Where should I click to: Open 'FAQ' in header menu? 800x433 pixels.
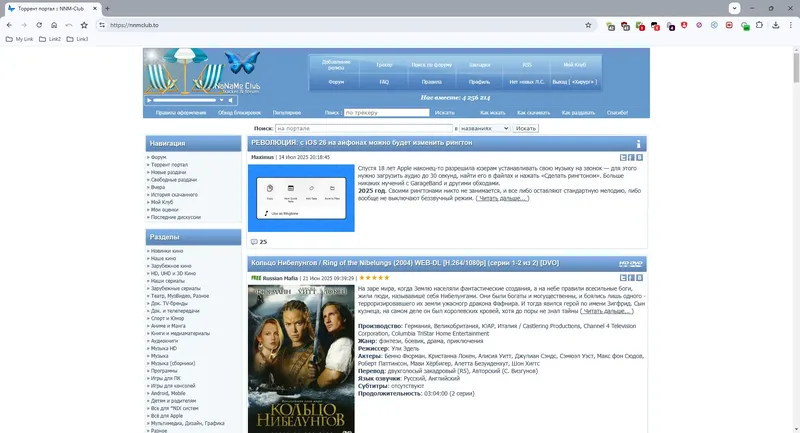coord(384,82)
